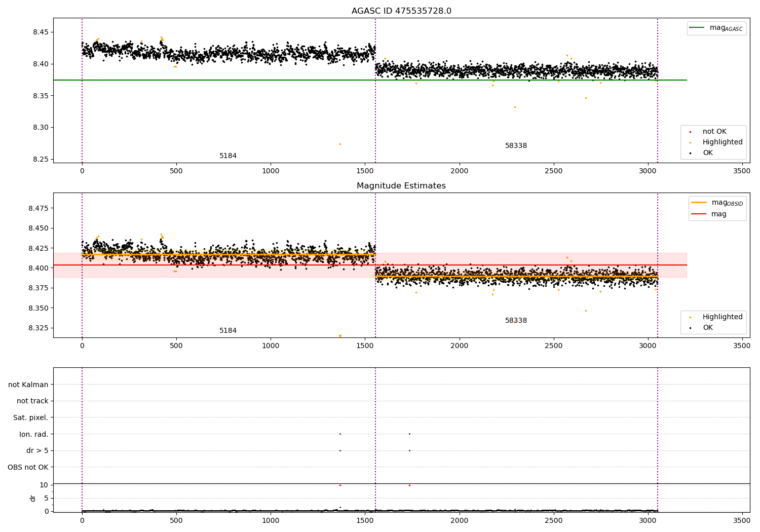
Task: Click the "5184" label in Magnitude Estimates plot
Action: 228,331
